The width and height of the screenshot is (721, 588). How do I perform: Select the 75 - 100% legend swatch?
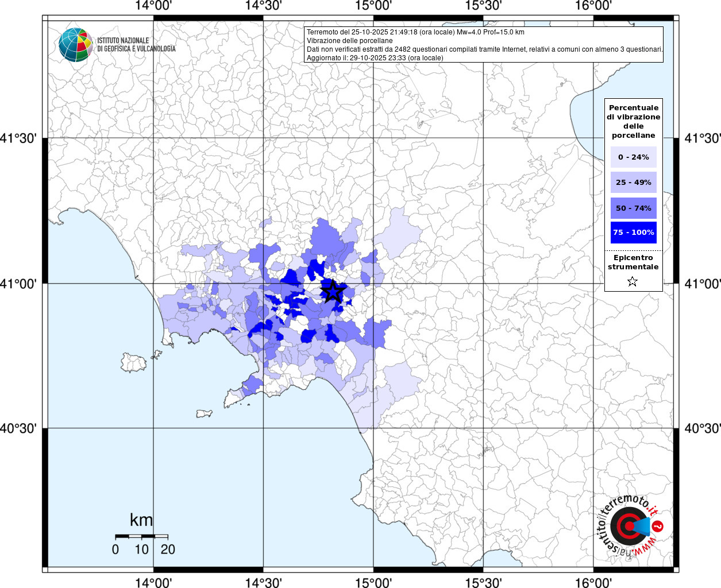634,233
